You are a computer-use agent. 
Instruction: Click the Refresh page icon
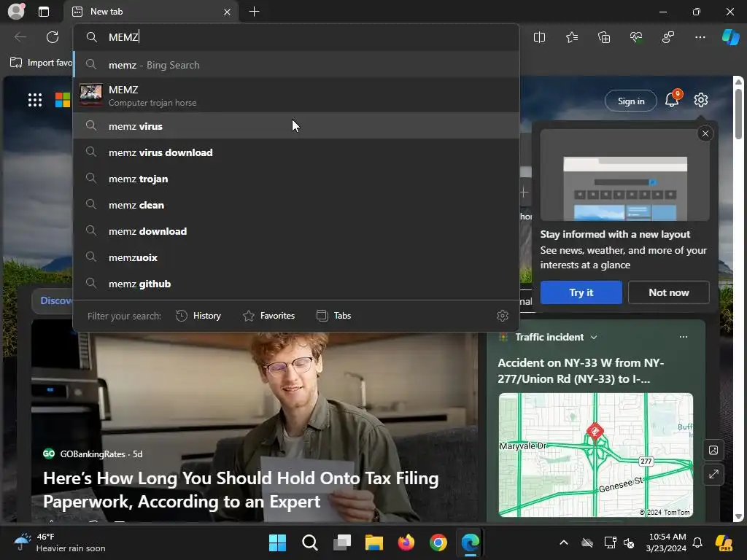click(53, 37)
